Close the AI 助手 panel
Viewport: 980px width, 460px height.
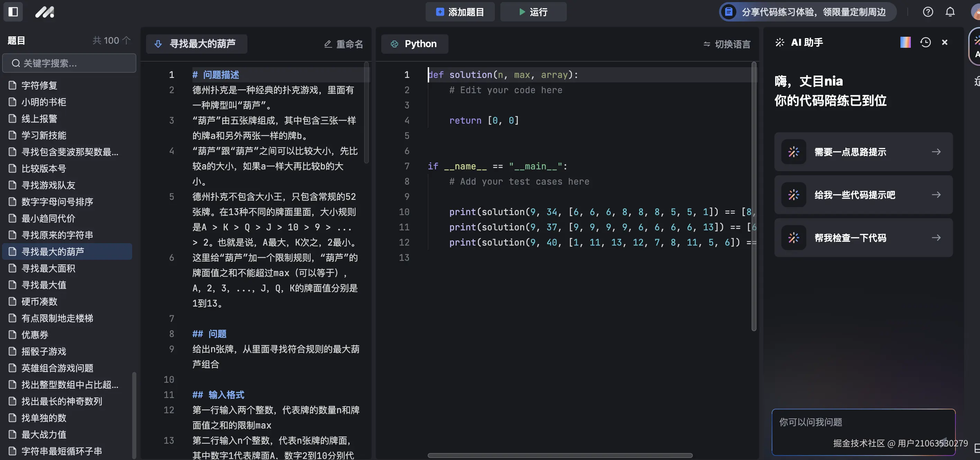[945, 42]
